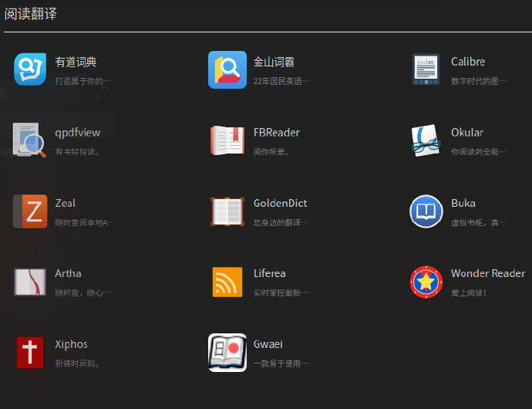532x409 pixels.
Task: Select the Xiphos app title
Action: tap(71, 344)
